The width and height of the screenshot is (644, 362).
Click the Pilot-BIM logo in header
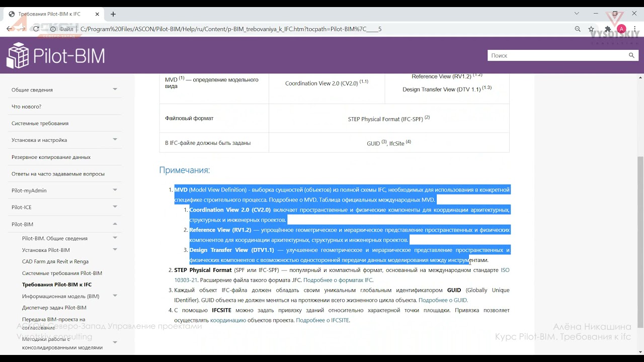56,55
